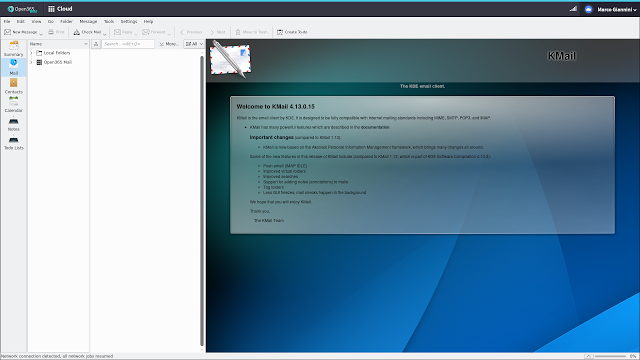Open the Message menu
The width and height of the screenshot is (640, 360).
(88, 21)
